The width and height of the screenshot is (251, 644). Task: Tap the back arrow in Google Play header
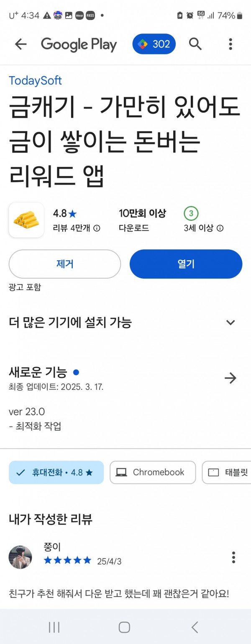tap(20, 44)
